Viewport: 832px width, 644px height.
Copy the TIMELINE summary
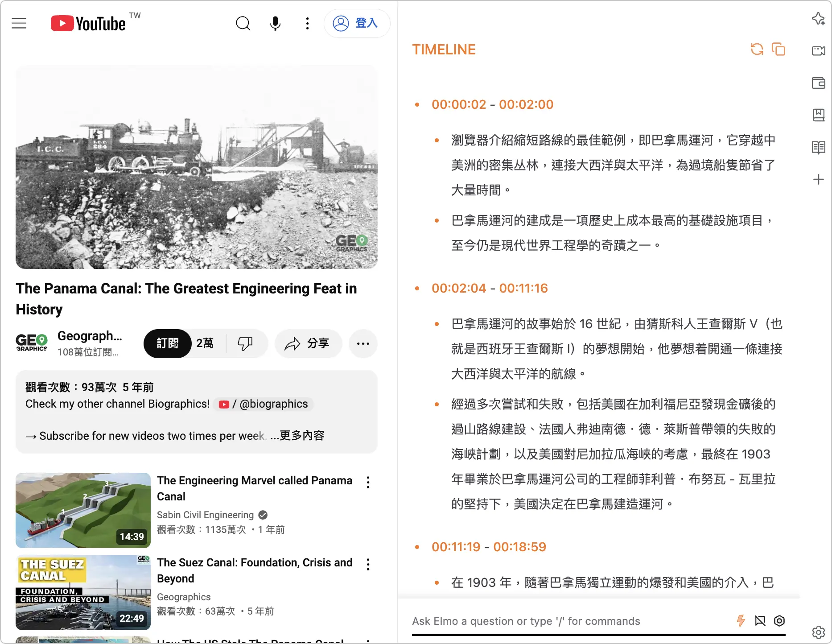click(778, 49)
